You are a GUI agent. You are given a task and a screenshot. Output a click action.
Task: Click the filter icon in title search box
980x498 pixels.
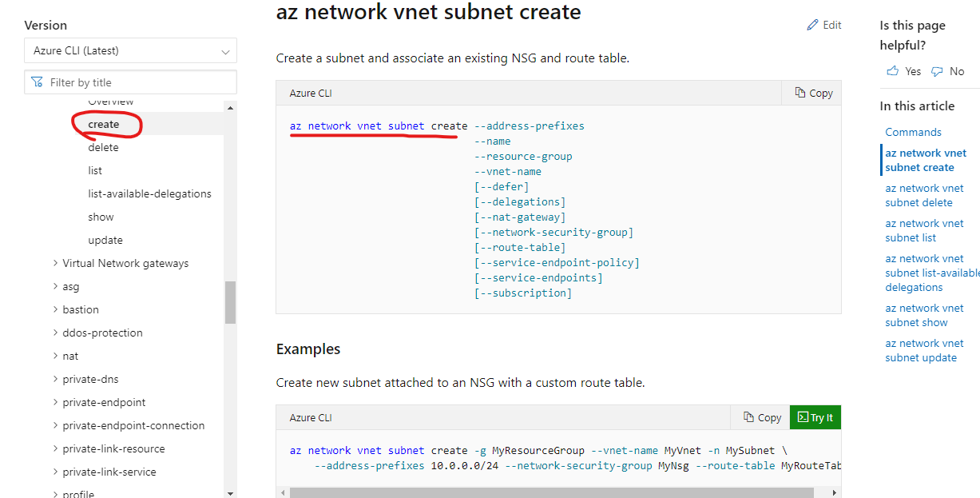(37, 82)
